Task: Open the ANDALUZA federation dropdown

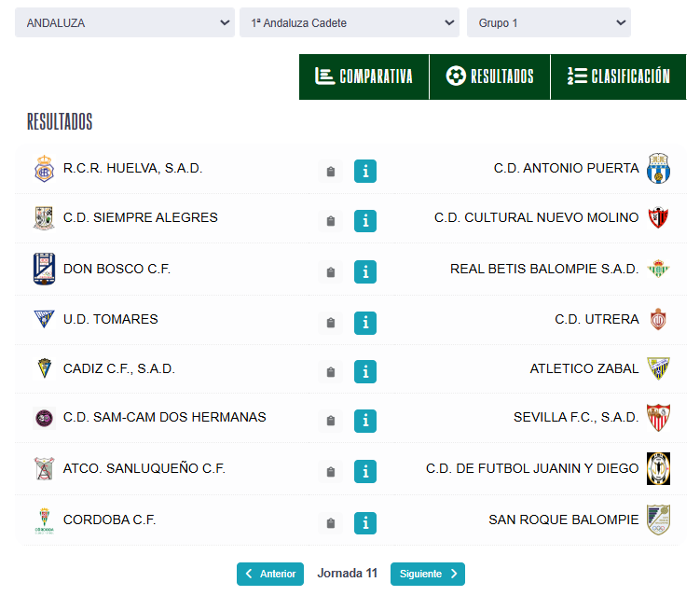Action: [x=125, y=22]
